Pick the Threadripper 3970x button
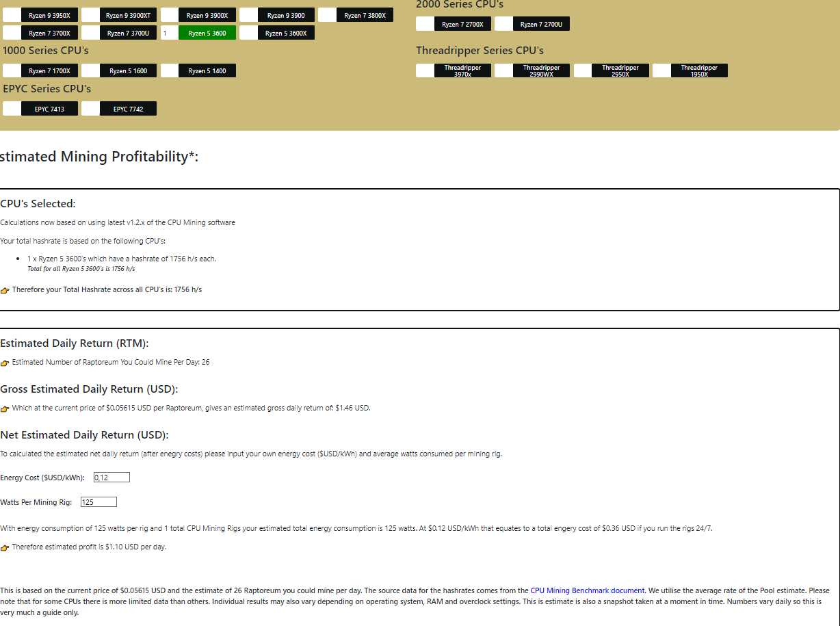 462,70
